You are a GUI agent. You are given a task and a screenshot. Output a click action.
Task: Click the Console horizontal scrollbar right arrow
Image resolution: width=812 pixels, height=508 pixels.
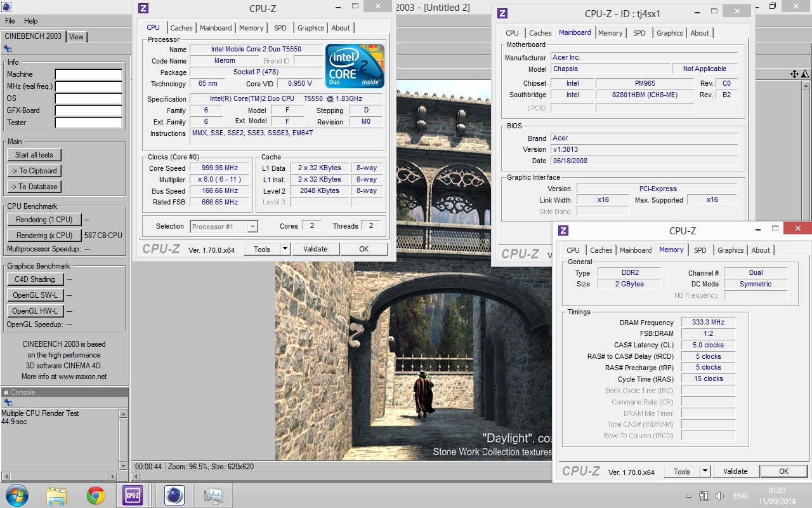pyautogui.click(x=114, y=476)
